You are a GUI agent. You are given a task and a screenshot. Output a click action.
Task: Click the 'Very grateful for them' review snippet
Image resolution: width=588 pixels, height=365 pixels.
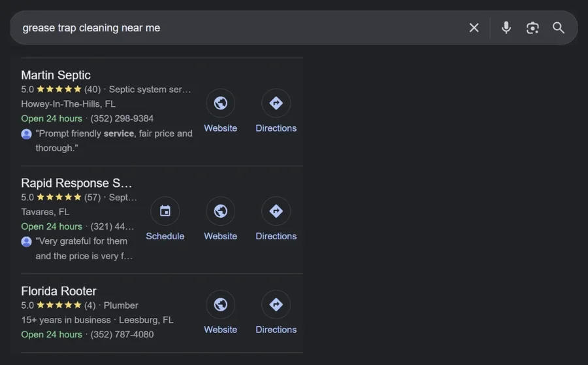pyautogui.click(x=84, y=249)
